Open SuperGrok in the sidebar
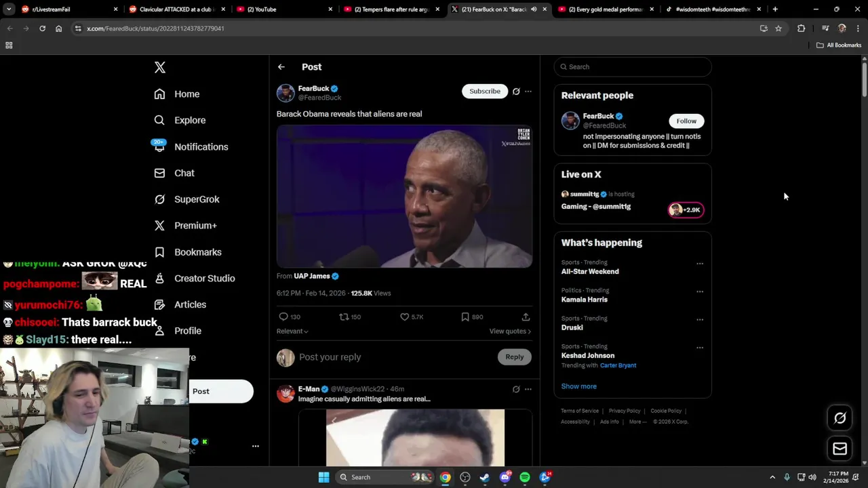The height and width of the screenshot is (488, 868). tap(186, 200)
